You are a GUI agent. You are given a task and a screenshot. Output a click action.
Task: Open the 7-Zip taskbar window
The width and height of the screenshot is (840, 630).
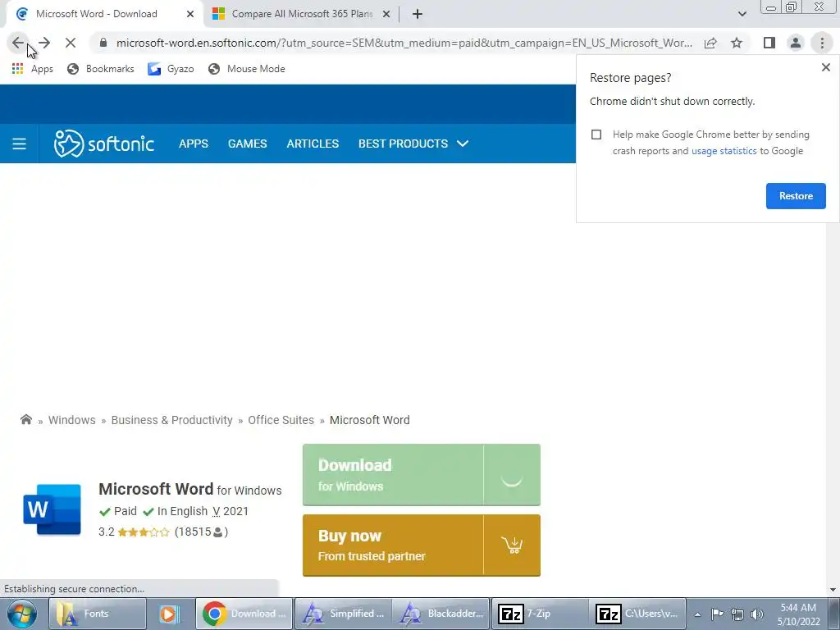pos(540,614)
